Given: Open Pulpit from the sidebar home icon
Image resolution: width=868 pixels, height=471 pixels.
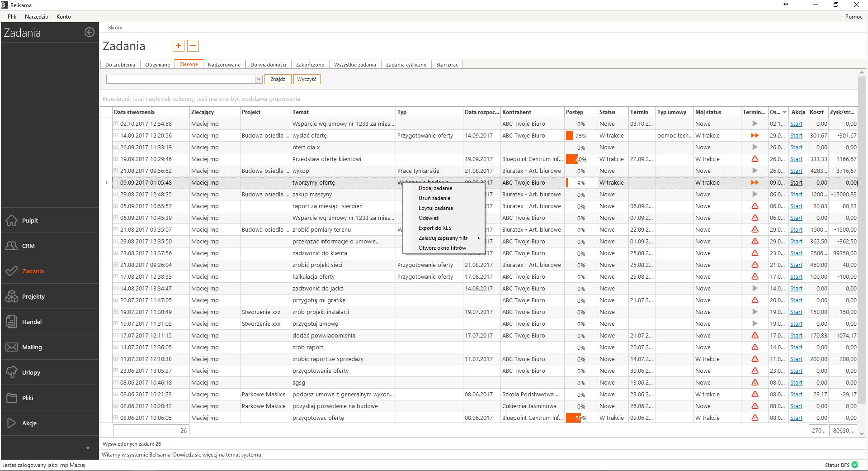Looking at the screenshot, I should click(x=12, y=220).
